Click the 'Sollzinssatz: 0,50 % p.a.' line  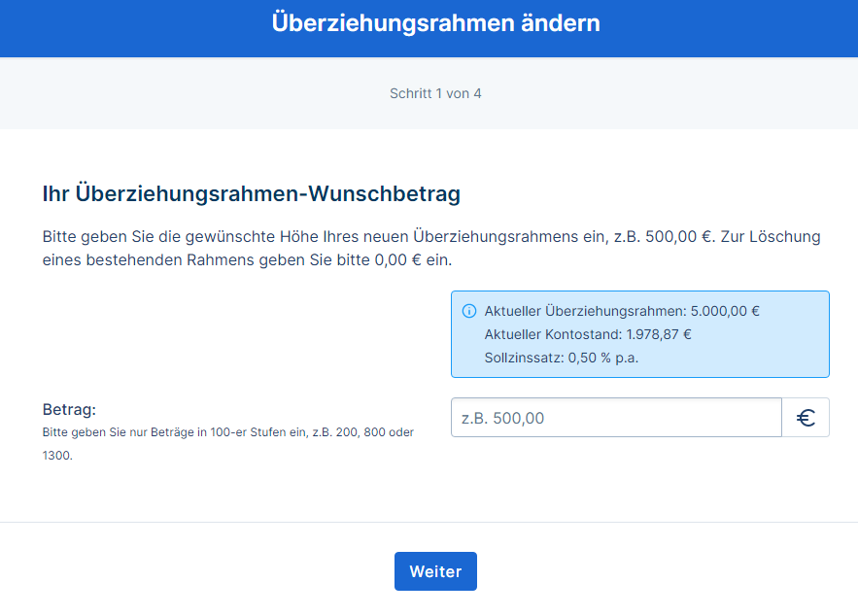click(562, 358)
